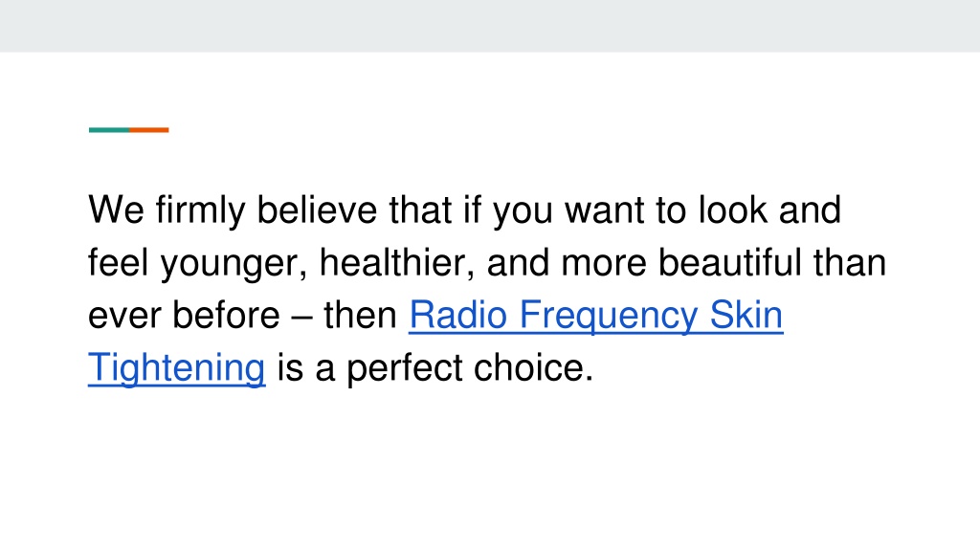Click the word 'than' ending second line
This screenshot has height=551, width=980.
(x=850, y=262)
